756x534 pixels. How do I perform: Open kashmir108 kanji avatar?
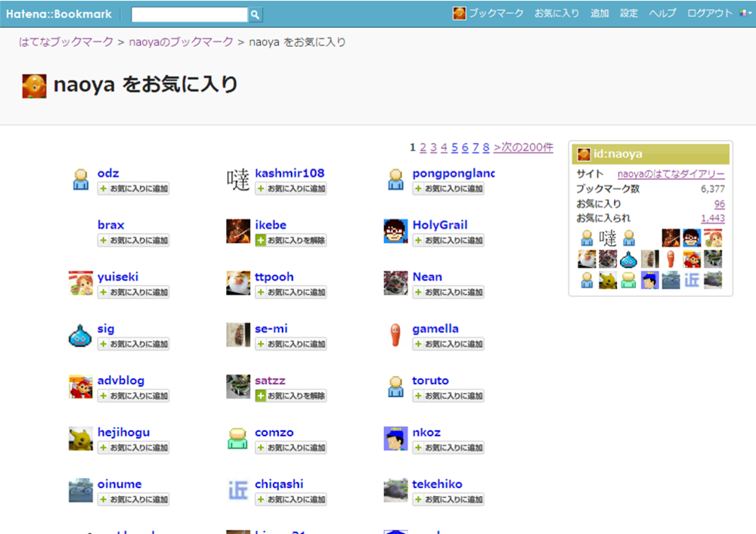(237, 179)
